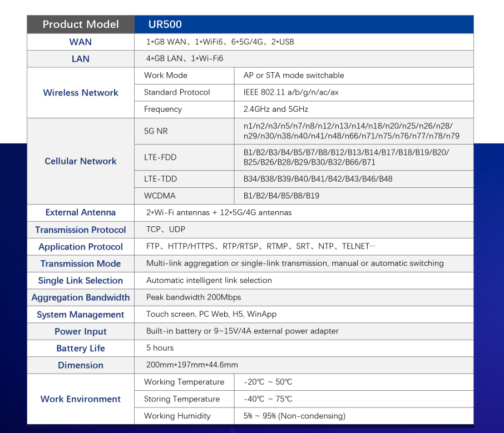
Task: Click the LAN row label
Action: tap(81, 59)
